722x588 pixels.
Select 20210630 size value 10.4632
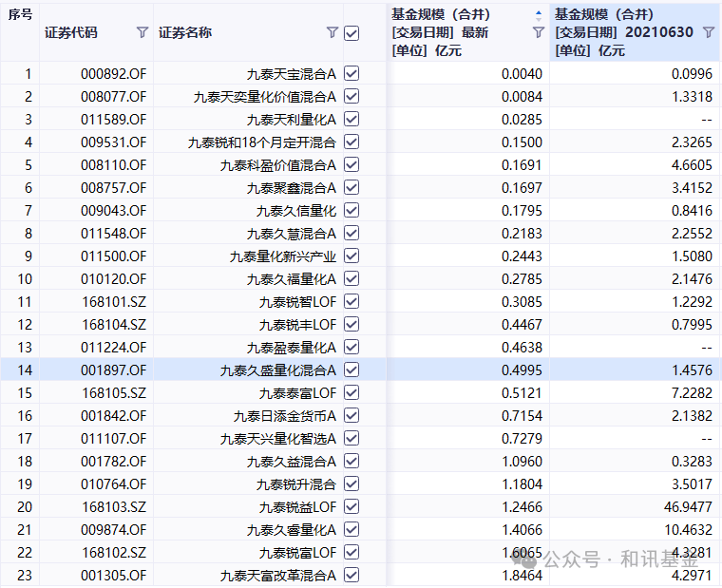click(688, 529)
